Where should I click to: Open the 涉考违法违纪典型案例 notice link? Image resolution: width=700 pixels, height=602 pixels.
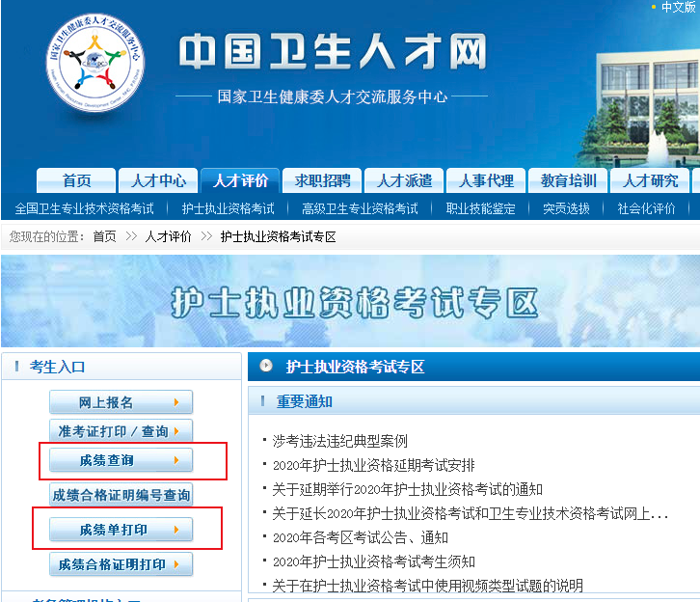click(339, 441)
